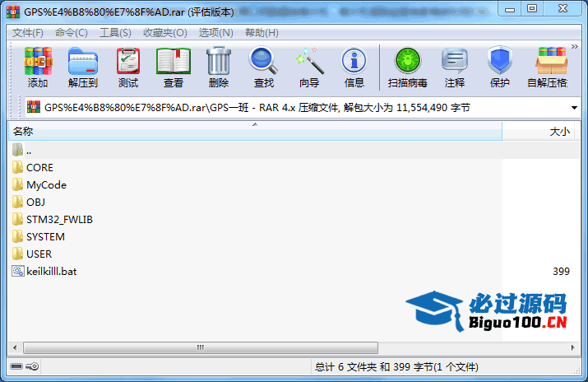Click the Protect (保护) shield icon
Image resolution: width=588 pixels, height=382 pixels.
(x=500, y=61)
